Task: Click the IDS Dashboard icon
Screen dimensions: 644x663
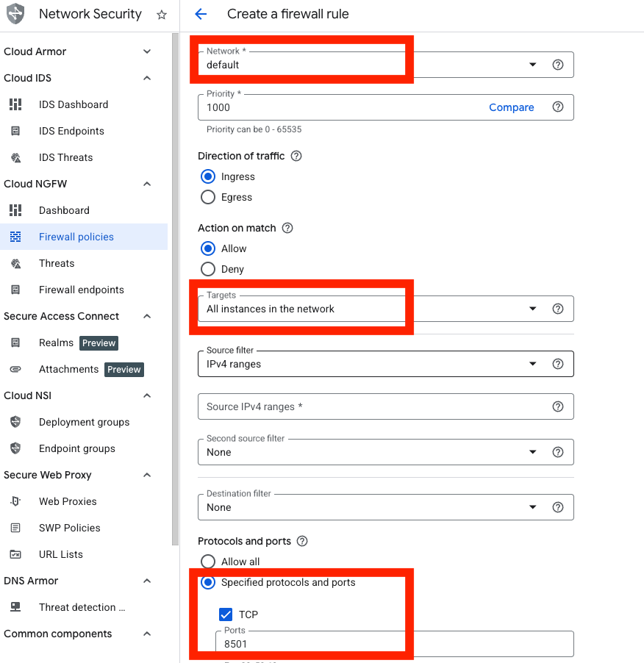Action: [x=15, y=104]
